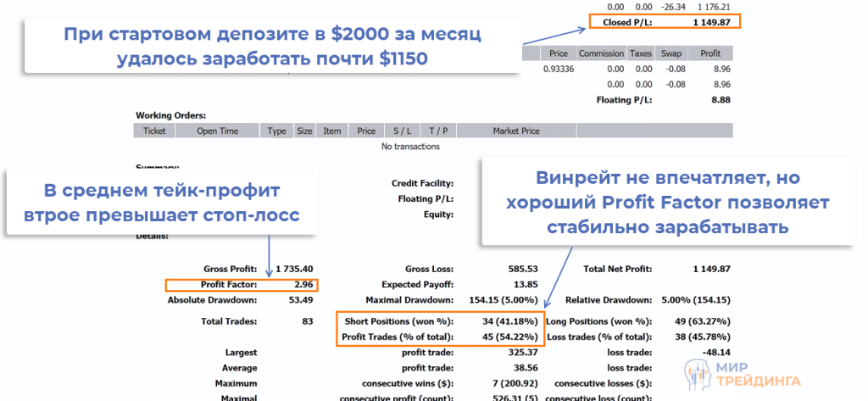Select the Market Price column header

[x=516, y=131]
